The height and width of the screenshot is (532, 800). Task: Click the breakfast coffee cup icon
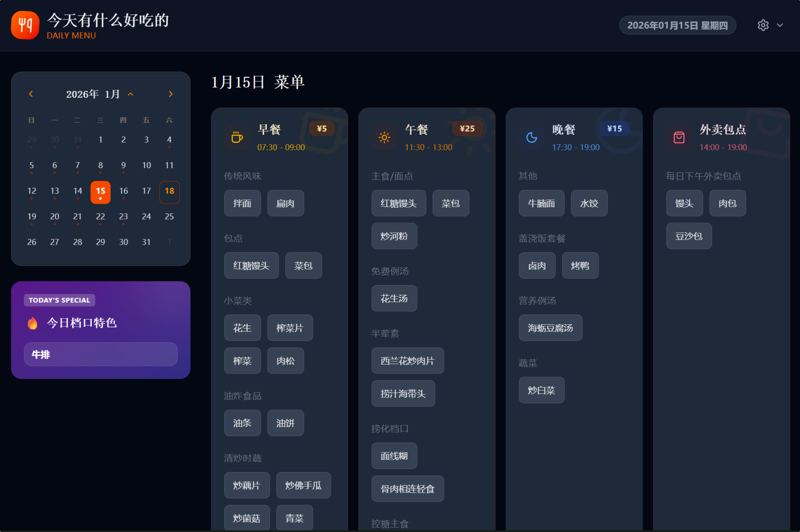(x=237, y=137)
